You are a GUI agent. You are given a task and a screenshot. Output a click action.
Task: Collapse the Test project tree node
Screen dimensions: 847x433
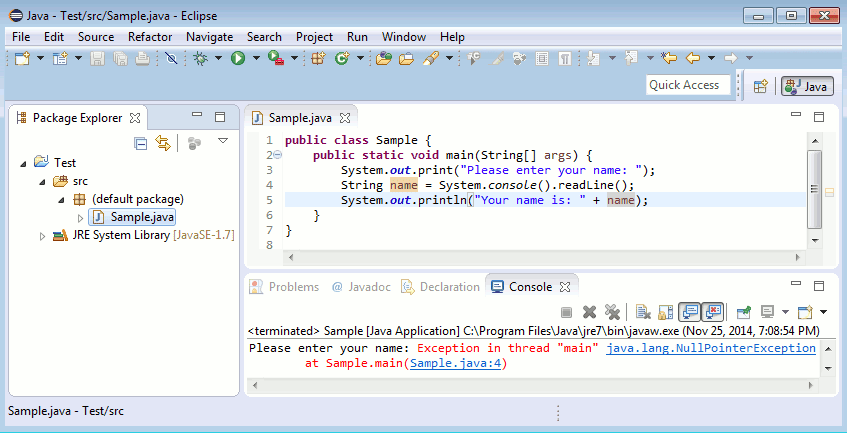click(x=23, y=163)
